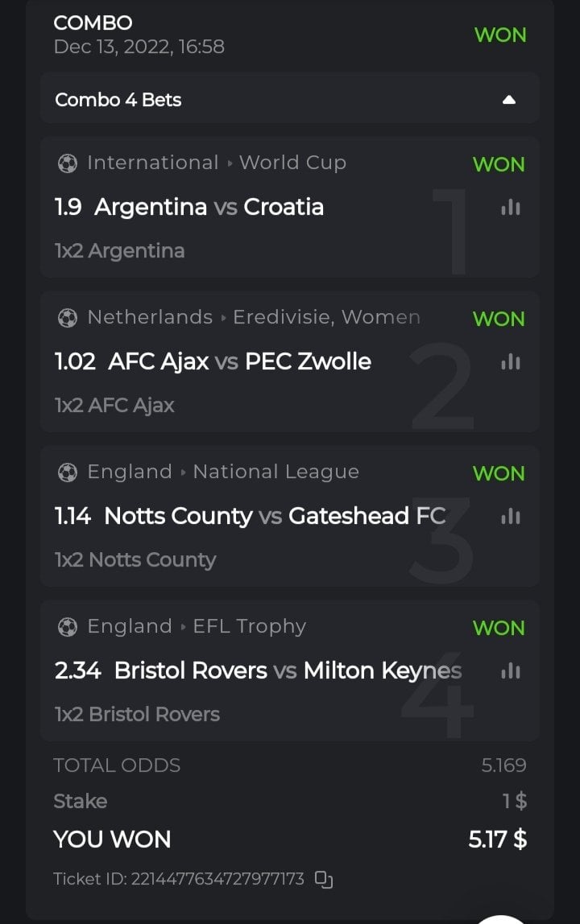
Task: Click soccer ball icon beside International
Action: coord(68,163)
